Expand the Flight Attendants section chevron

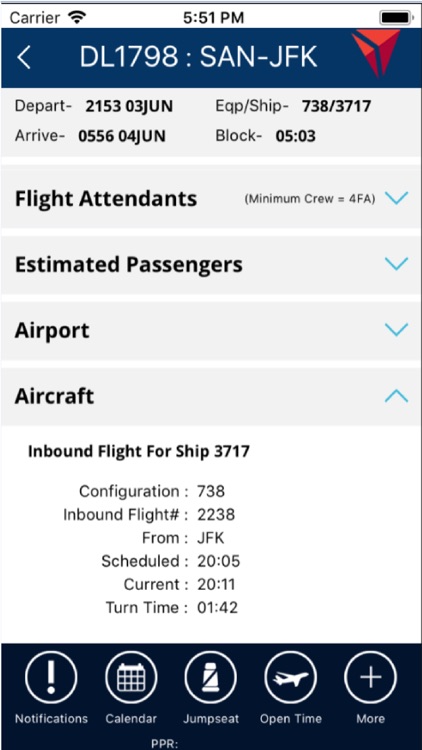[397, 198]
